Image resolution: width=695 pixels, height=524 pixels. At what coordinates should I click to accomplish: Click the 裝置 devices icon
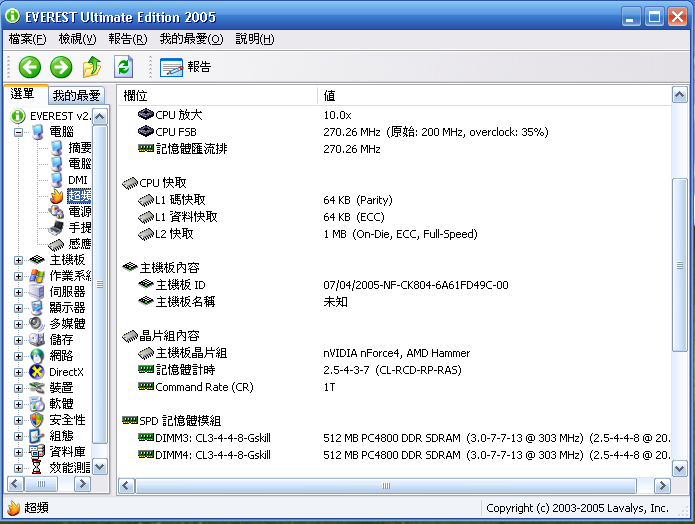[x=37, y=388]
